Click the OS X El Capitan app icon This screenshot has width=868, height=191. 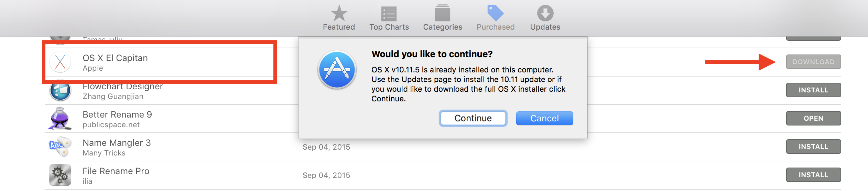point(60,62)
